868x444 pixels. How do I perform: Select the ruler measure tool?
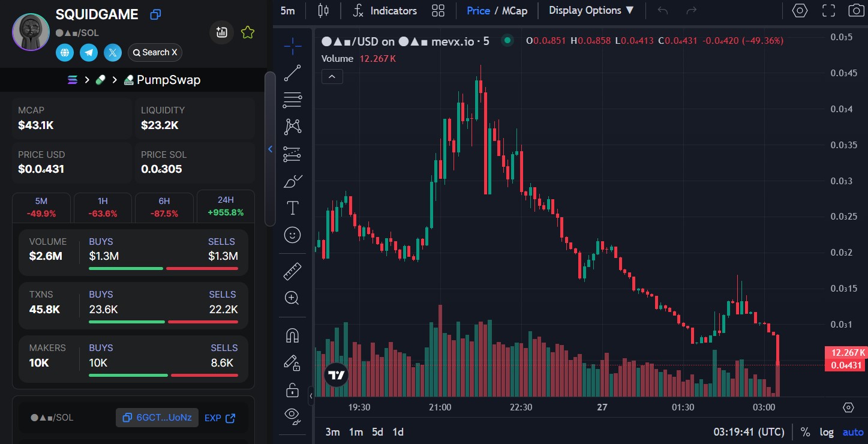click(292, 272)
